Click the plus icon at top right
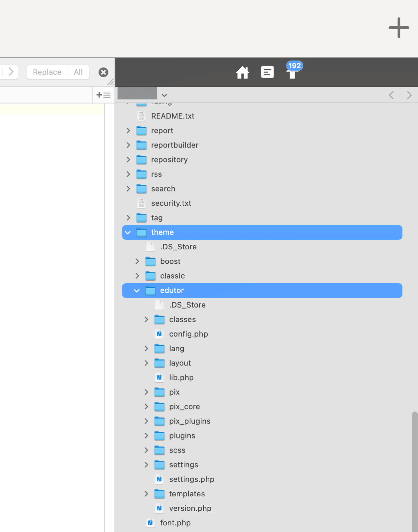Viewport: 418px width, 532px height. (398, 28)
